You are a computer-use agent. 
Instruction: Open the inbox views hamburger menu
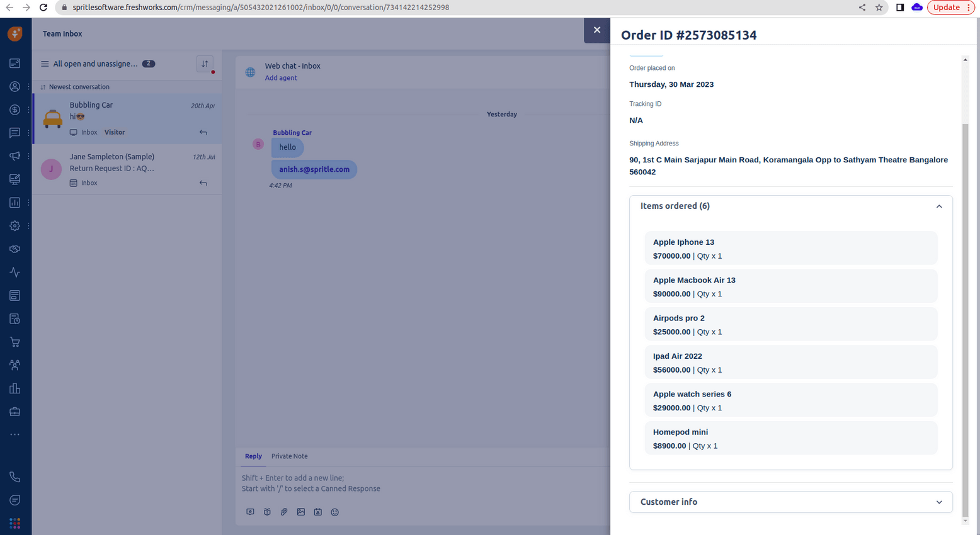point(45,64)
